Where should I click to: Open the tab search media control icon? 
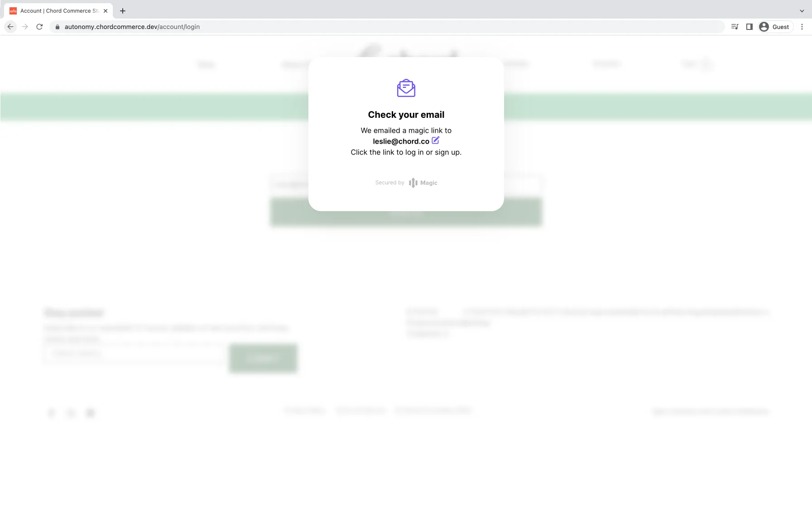click(735, 27)
